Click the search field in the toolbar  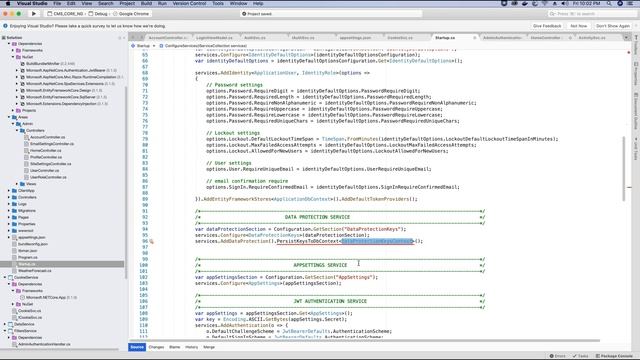click(591, 13)
